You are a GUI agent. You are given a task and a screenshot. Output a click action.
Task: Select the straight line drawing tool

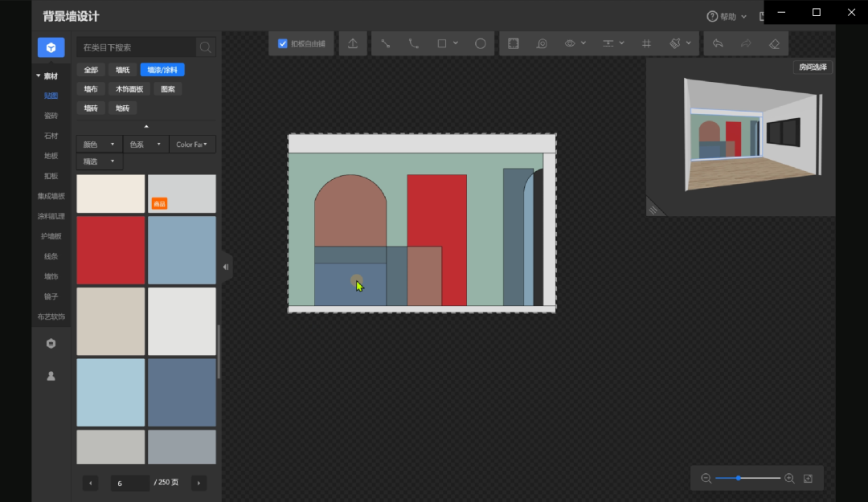point(386,43)
